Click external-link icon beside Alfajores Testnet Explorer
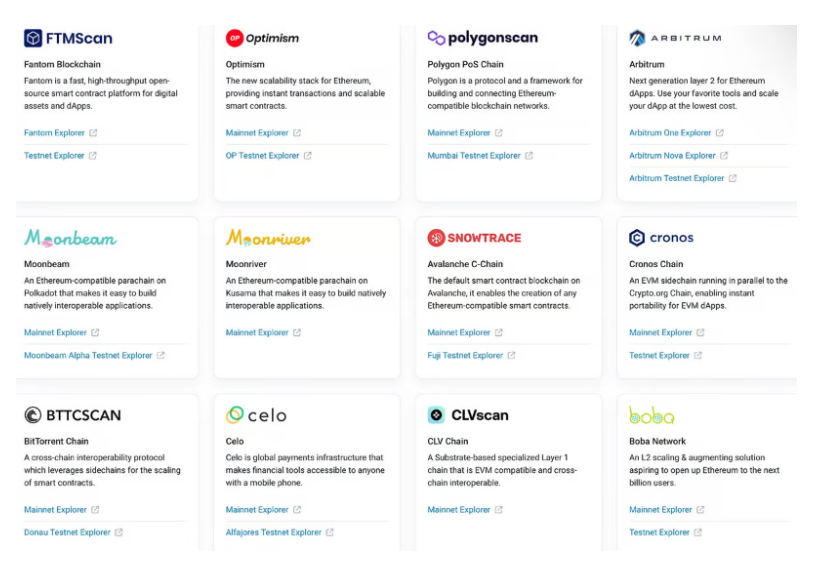Image resolution: width=815 pixels, height=567 pixels. pyautogui.click(x=330, y=532)
